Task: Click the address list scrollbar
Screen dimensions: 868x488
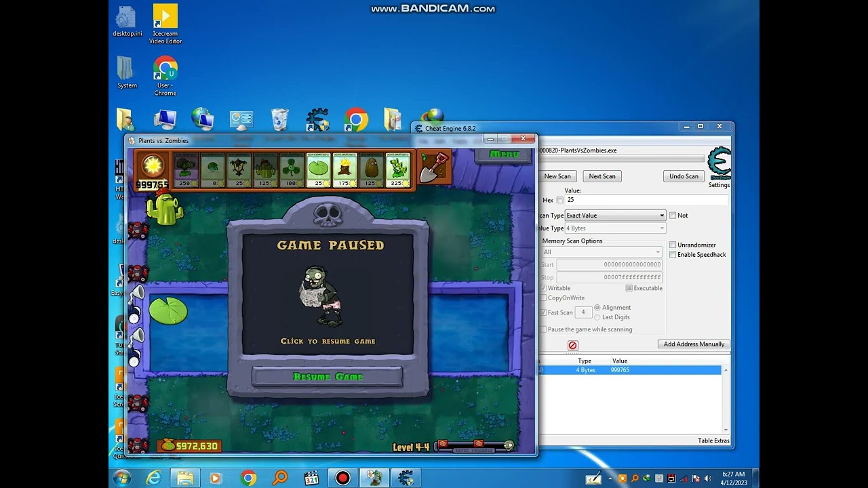Action: [726, 399]
